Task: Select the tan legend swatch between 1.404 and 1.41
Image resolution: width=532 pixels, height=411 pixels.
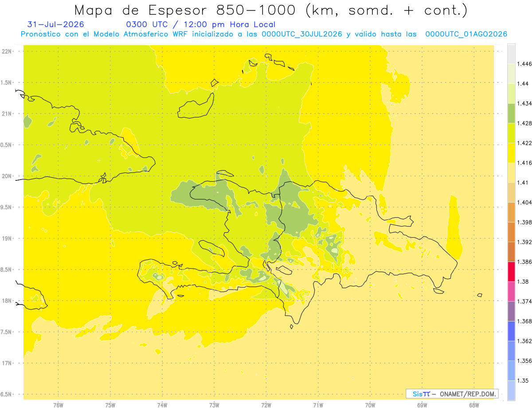Action: pyautogui.click(x=511, y=192)
